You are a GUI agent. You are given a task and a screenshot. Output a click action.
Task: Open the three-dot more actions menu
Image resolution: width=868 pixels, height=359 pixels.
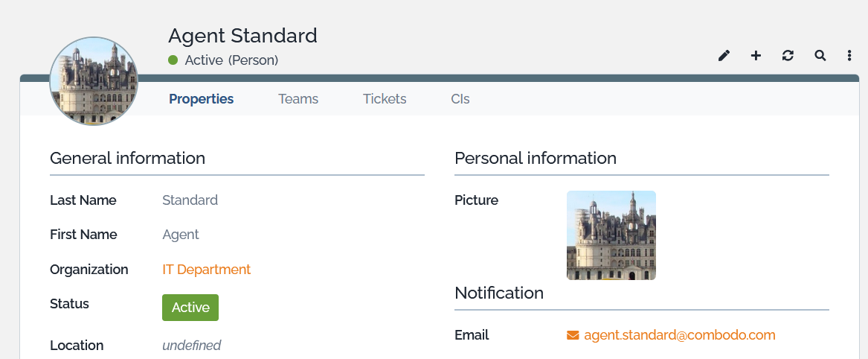click(849, 56)
